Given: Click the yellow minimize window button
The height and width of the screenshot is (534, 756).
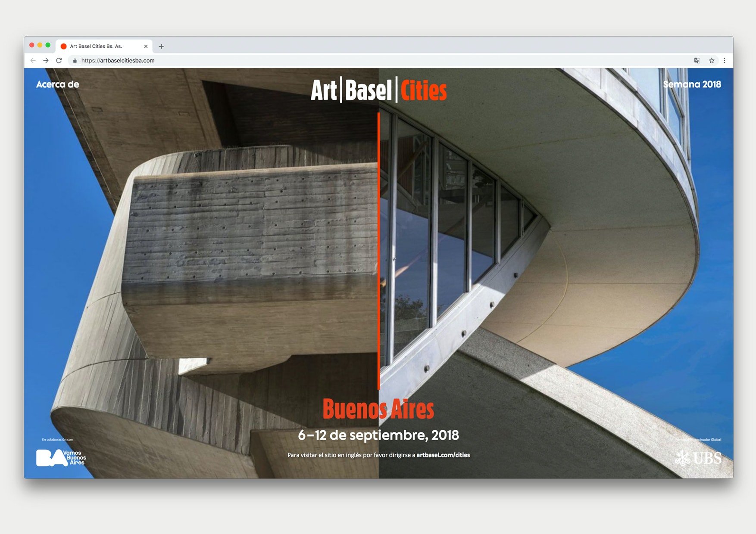Looking at the screenshot, I should tap(40, 45).
